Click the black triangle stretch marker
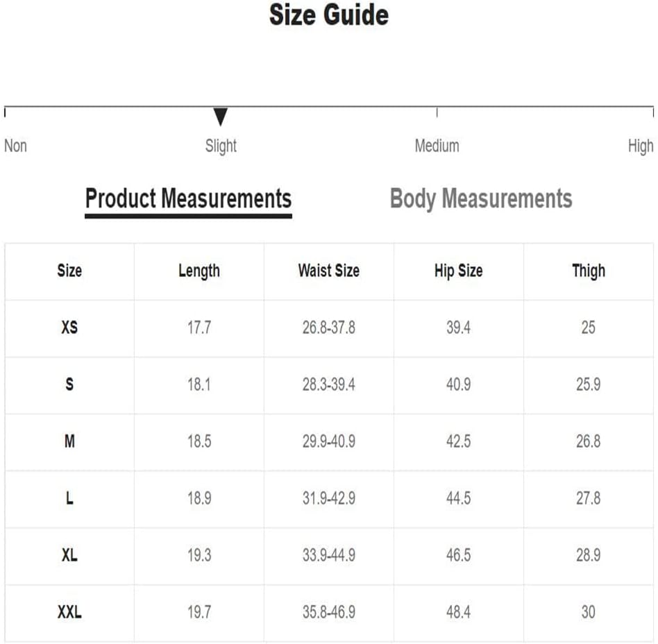 [220, 117]
